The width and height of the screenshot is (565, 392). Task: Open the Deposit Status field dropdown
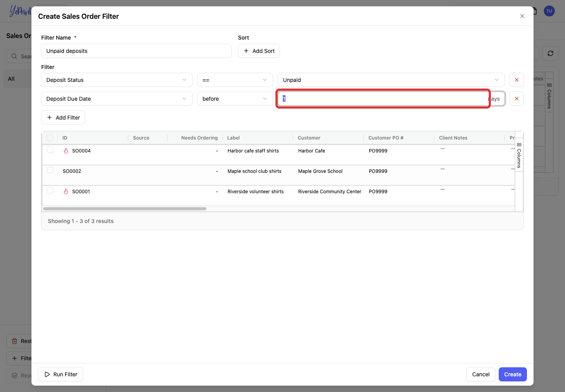coord(117,80)
